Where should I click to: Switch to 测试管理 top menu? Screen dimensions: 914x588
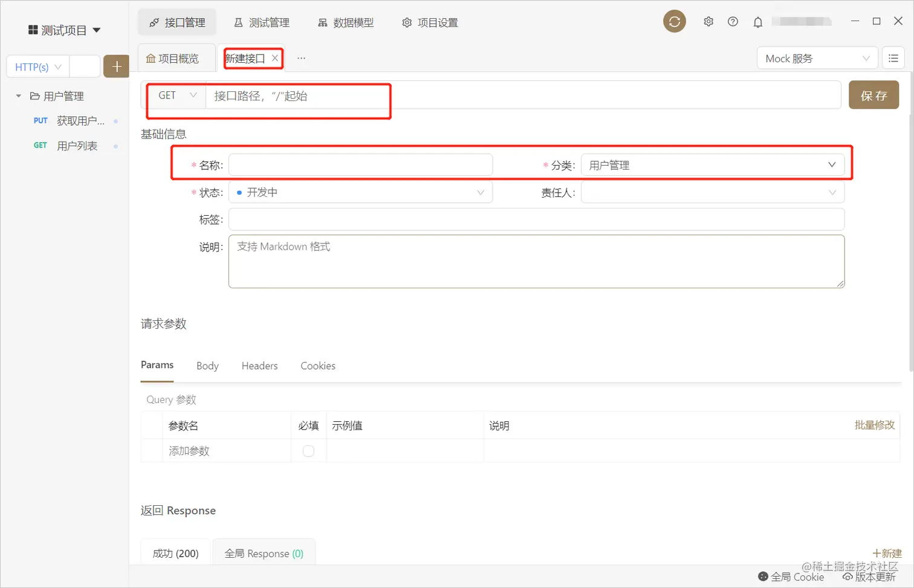point(262,22)
